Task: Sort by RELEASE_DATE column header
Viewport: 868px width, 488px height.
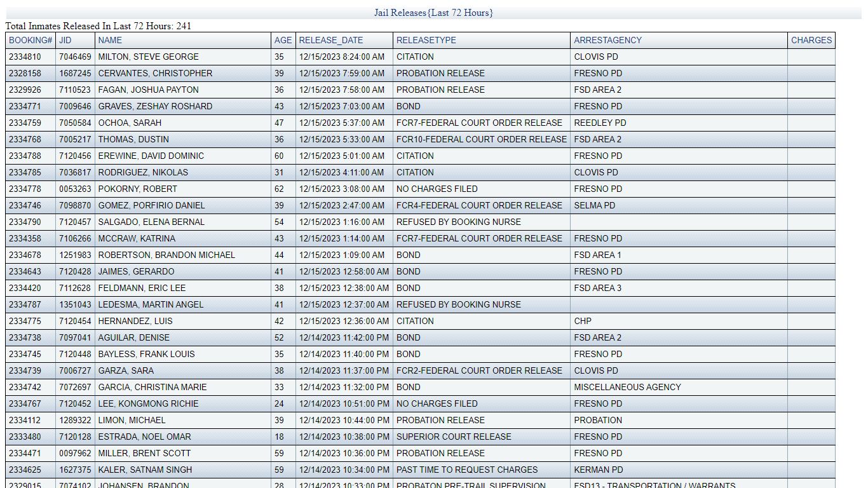Action: coord(331,40)
